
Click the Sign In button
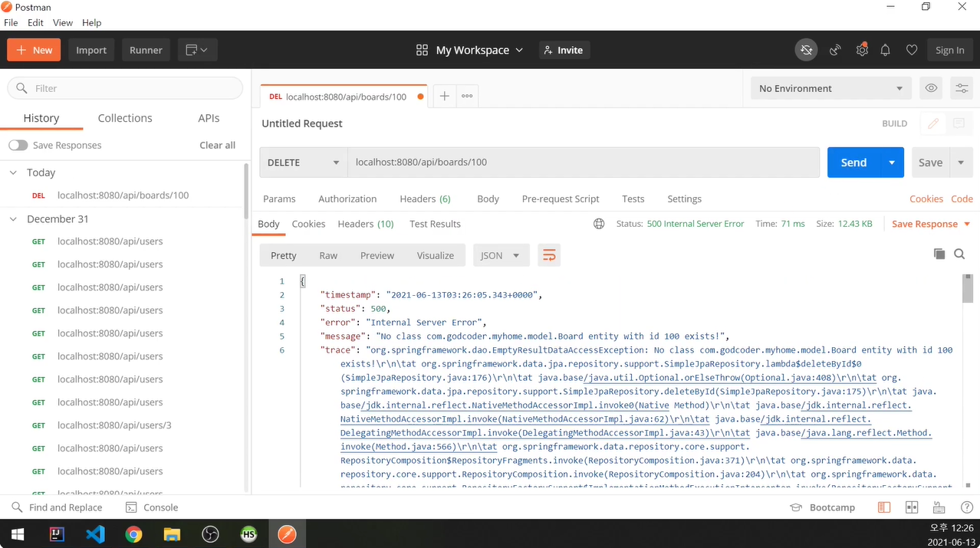point(950,50)
